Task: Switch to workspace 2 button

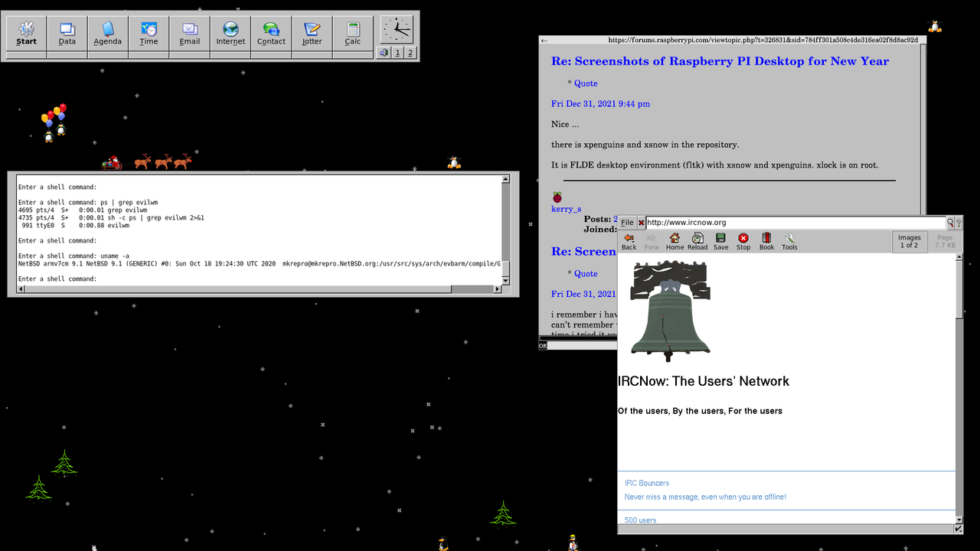Action: point(410,53)
